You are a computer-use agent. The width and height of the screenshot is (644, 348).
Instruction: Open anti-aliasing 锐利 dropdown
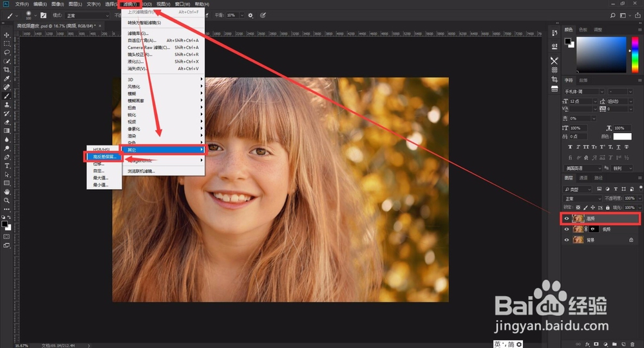[622, 169]
